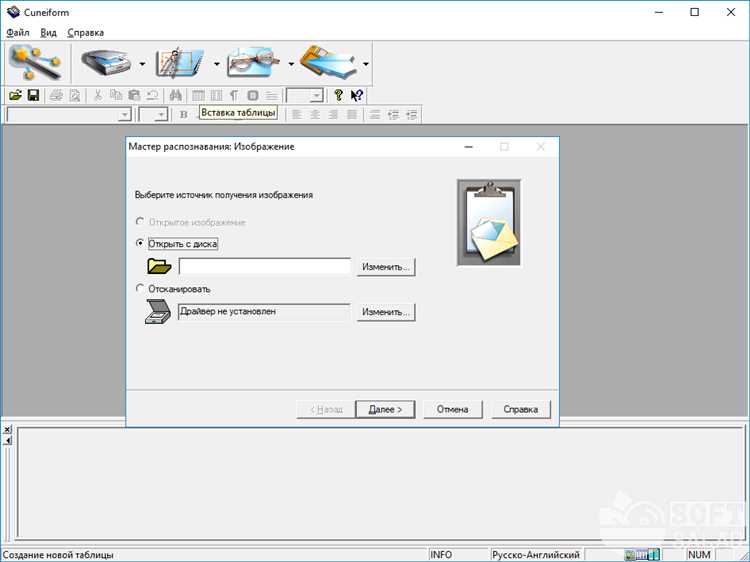Select the Отсканировать radio button

coord(140,288)
